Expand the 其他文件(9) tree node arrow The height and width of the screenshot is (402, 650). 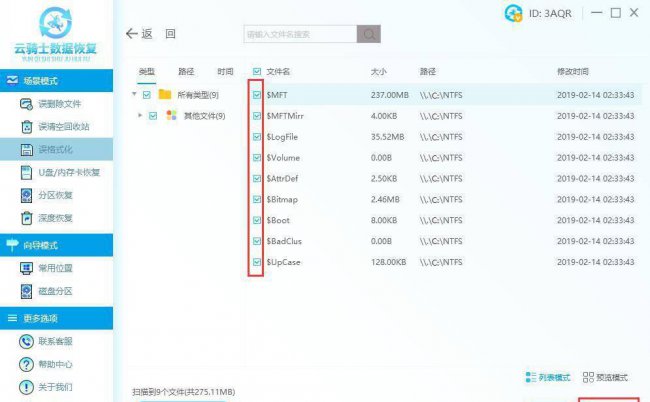pos(140,115)
